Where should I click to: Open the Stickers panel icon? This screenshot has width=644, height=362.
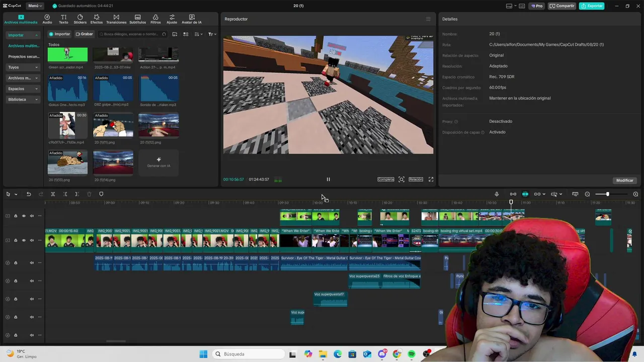pos(80,19)
